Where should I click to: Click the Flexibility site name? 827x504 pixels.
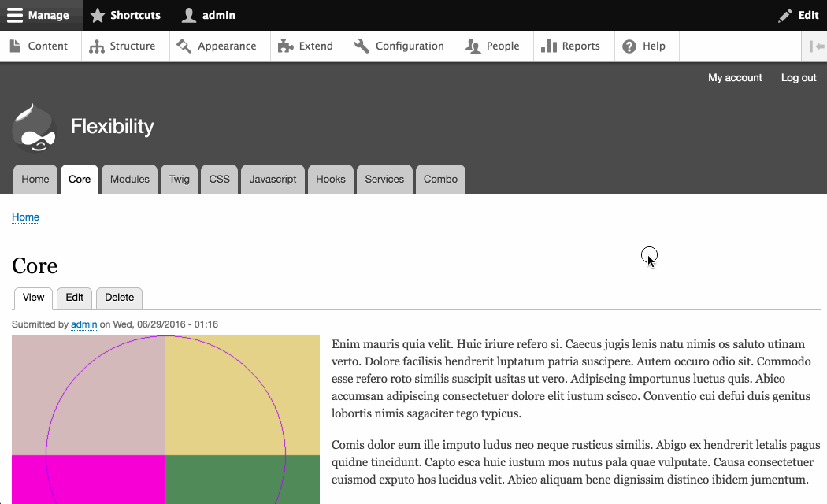pos(113,127)
